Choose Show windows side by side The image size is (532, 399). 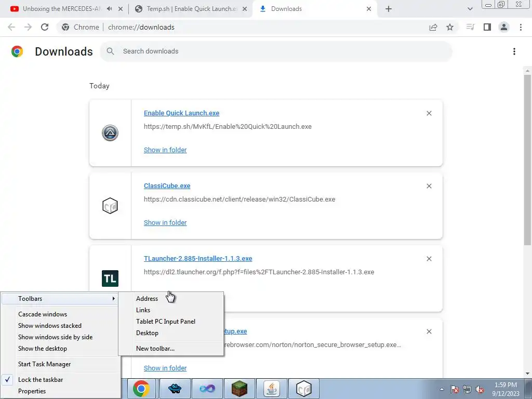[x=61, y=337]
